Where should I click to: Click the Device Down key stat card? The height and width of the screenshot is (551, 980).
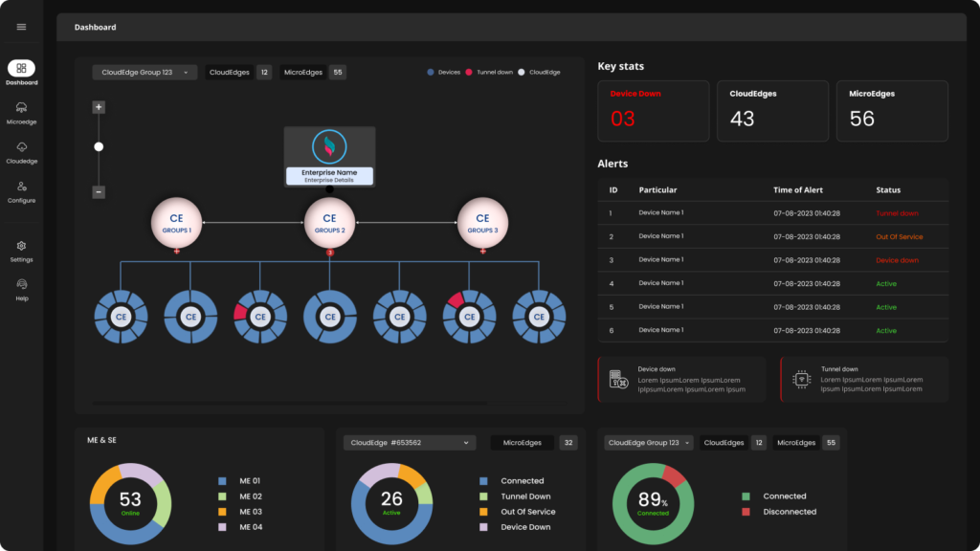653,111
